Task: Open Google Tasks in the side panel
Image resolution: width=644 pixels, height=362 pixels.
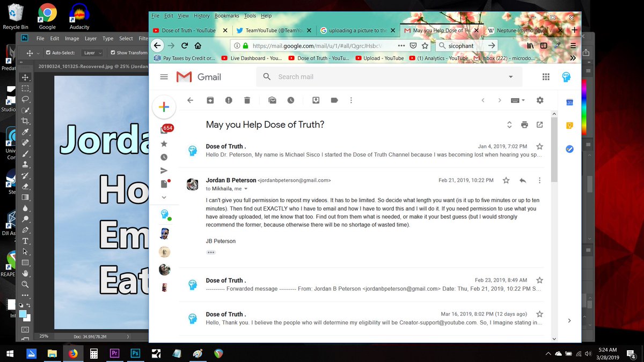Action: click(x=569, y=149)
